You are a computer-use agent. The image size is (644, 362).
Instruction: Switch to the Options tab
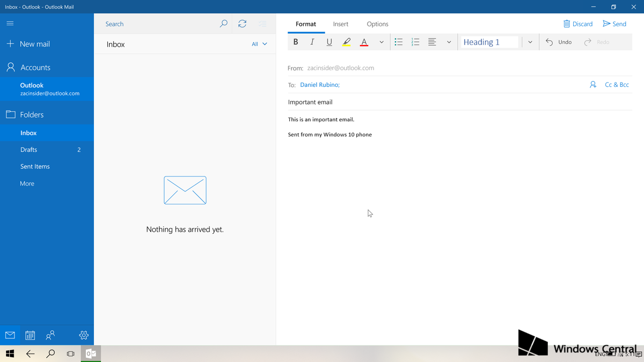(x=378, y=24)
